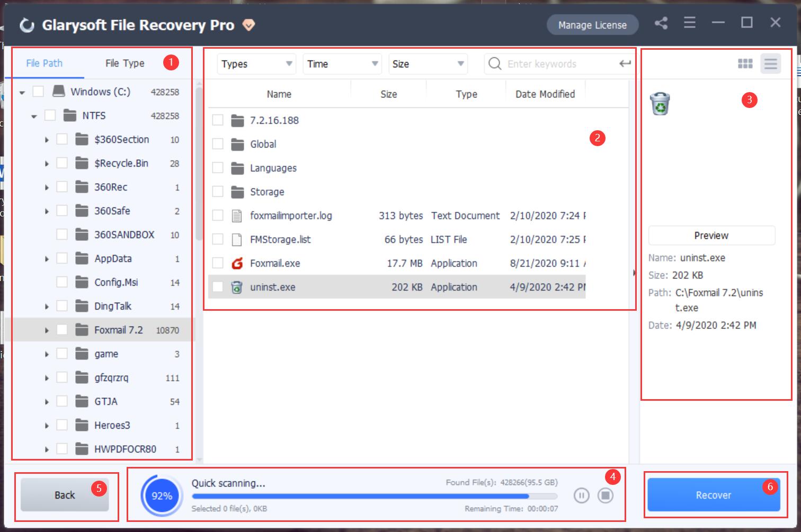Check the checkbox beside Foxmail.exe
The width and height of the screenshot is (801, 532).
point(217,263)
